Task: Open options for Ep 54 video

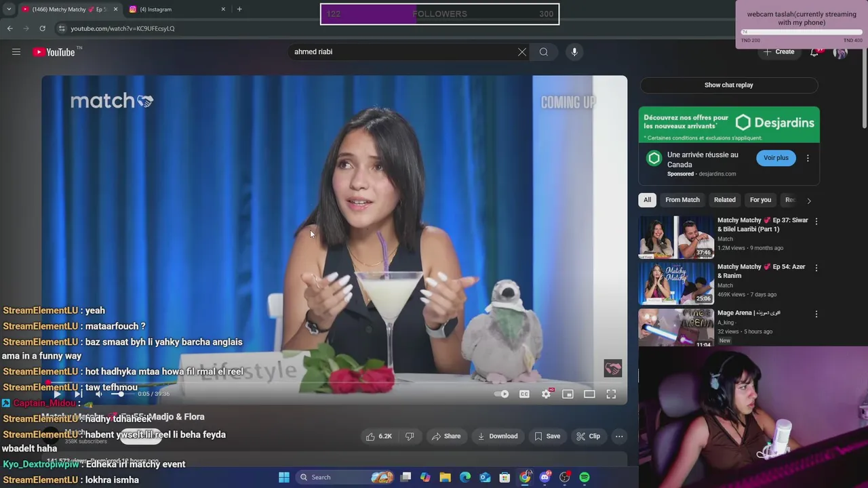Action: point(816,268)
